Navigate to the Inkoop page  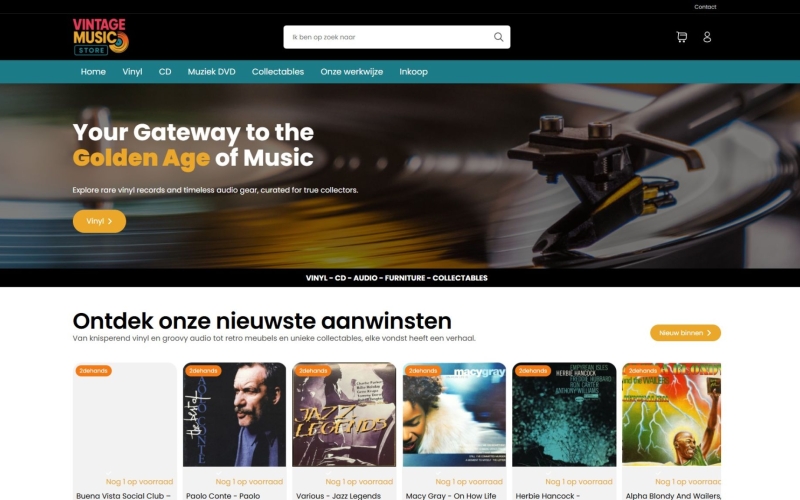[x=413, y=72]
